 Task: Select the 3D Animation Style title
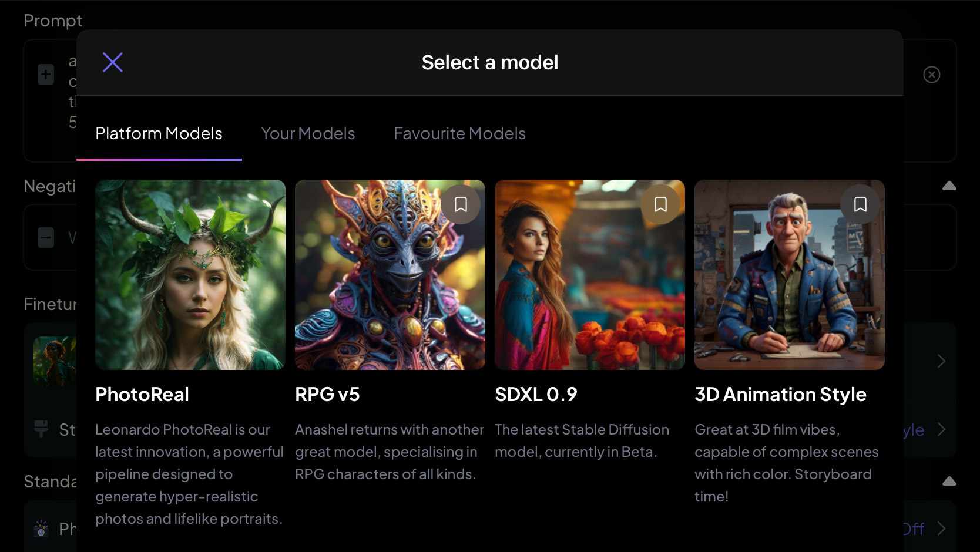[x=780, y=395]
